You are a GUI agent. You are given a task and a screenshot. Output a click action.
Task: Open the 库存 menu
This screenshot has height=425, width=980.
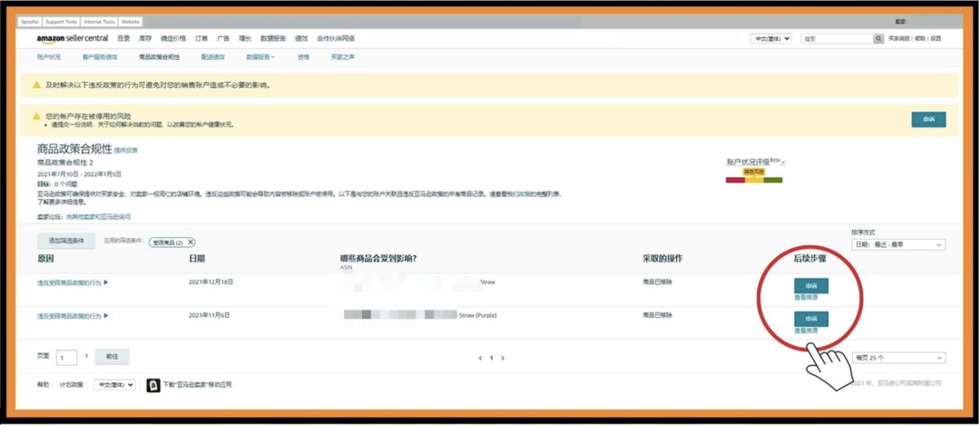click(145, 39)
